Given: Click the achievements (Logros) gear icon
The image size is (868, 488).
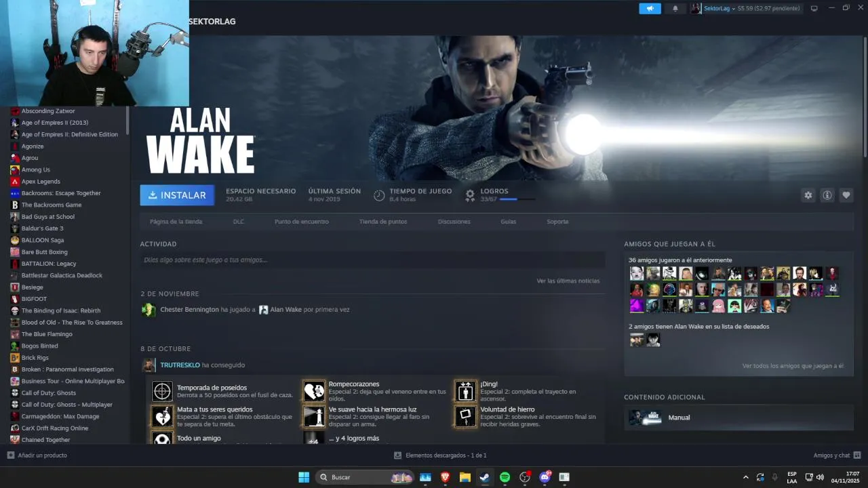Looking at the screenshot, I should coord(470,195).
